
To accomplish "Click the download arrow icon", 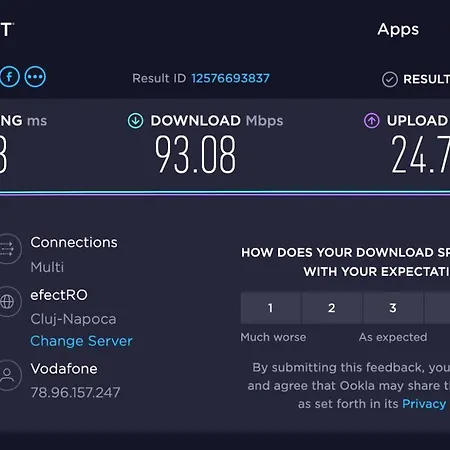I will click(x=136, y=121).
